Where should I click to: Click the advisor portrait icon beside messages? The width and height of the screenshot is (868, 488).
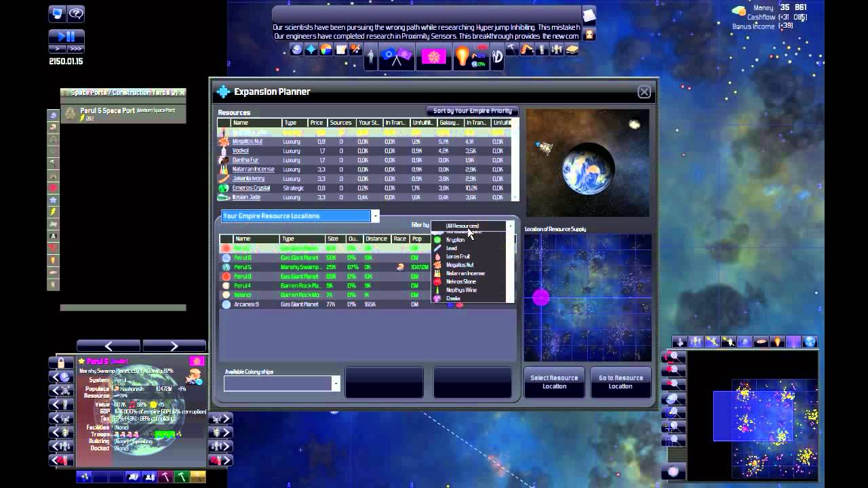pyautogui.click(x=590, y=34)
